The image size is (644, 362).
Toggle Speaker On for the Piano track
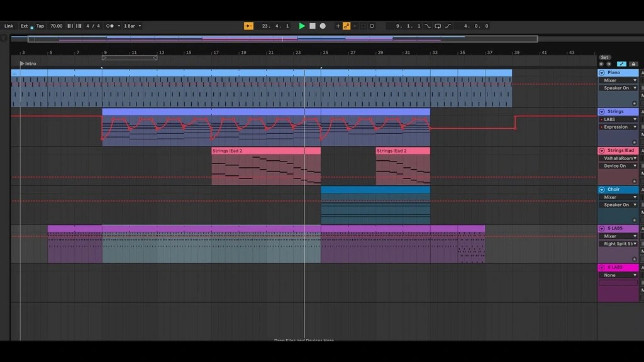[x=617, y=88]
